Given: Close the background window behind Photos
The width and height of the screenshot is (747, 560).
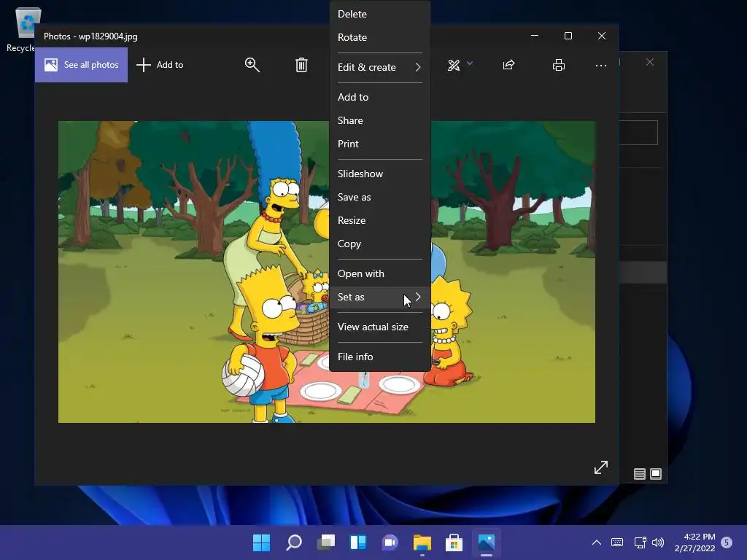Looking at the screenshot, I should pos(650,63).
